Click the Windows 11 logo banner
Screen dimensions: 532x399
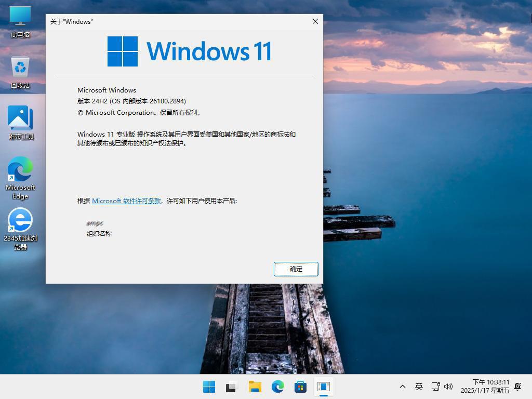tap(189, 51)
